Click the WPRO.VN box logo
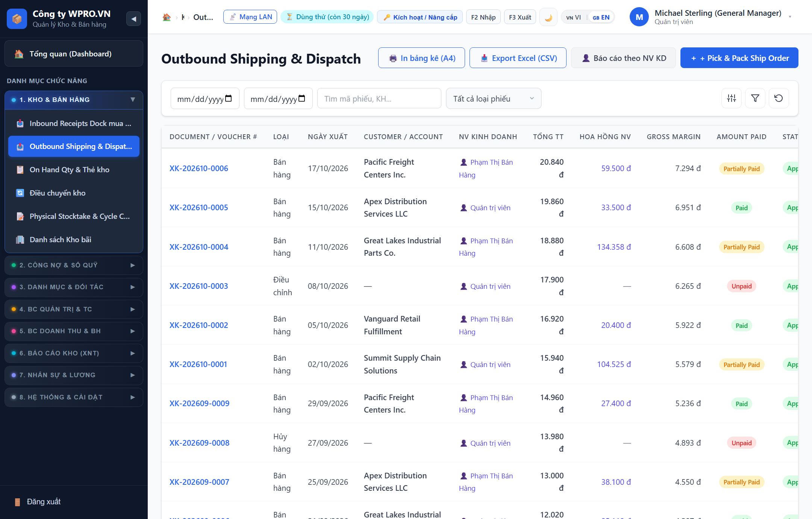Screen dimensions: 812x519 (x=17, y=18)
